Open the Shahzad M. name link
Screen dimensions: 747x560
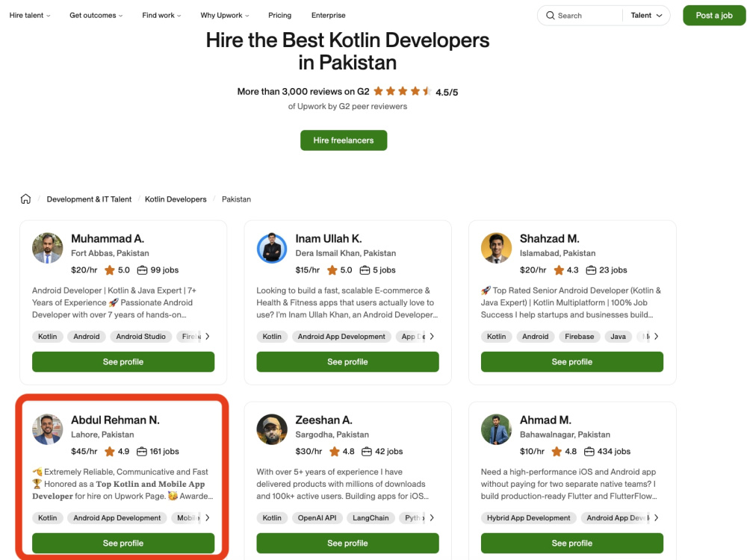[x=549, y=239]
